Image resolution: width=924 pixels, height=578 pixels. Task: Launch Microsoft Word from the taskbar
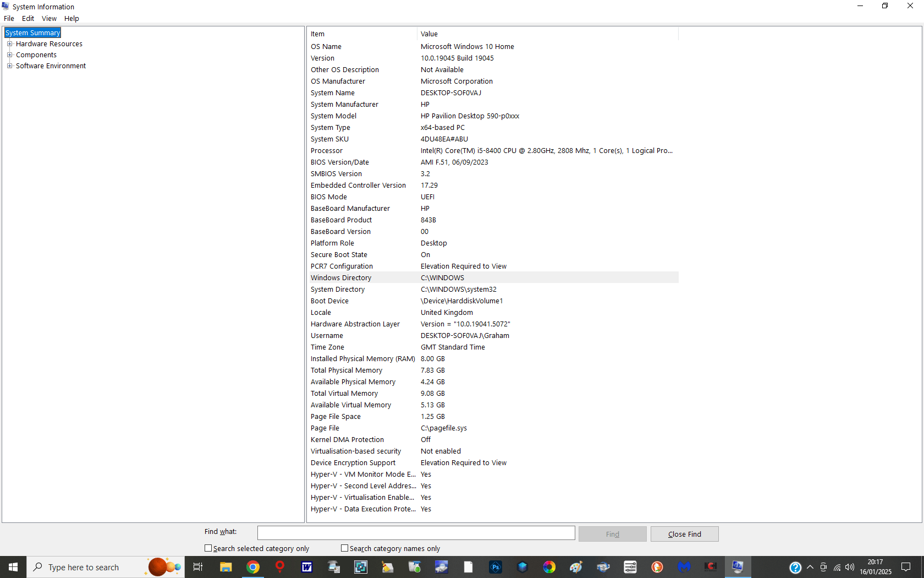[x=306, y=567]
